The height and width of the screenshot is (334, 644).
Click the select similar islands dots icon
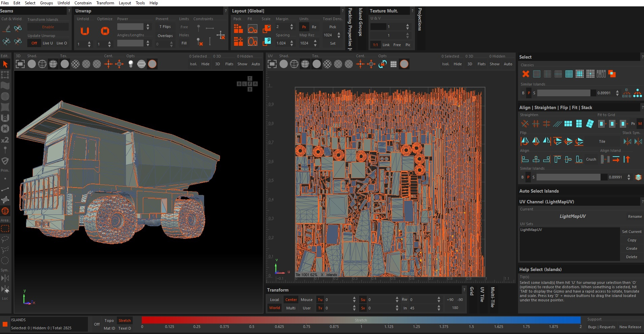coord(638,93)
